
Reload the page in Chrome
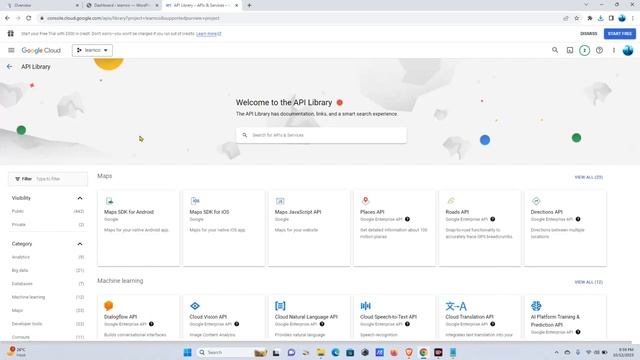point(29,18)
